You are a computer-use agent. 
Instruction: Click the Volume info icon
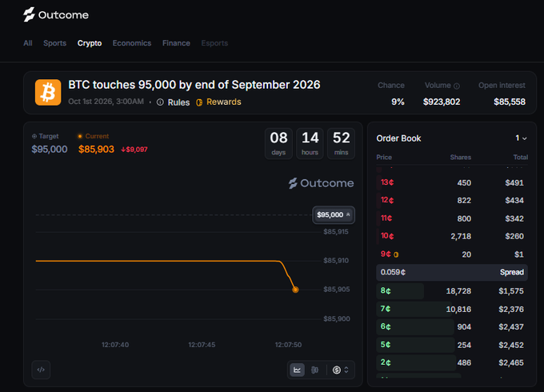[x=457, y=86]
